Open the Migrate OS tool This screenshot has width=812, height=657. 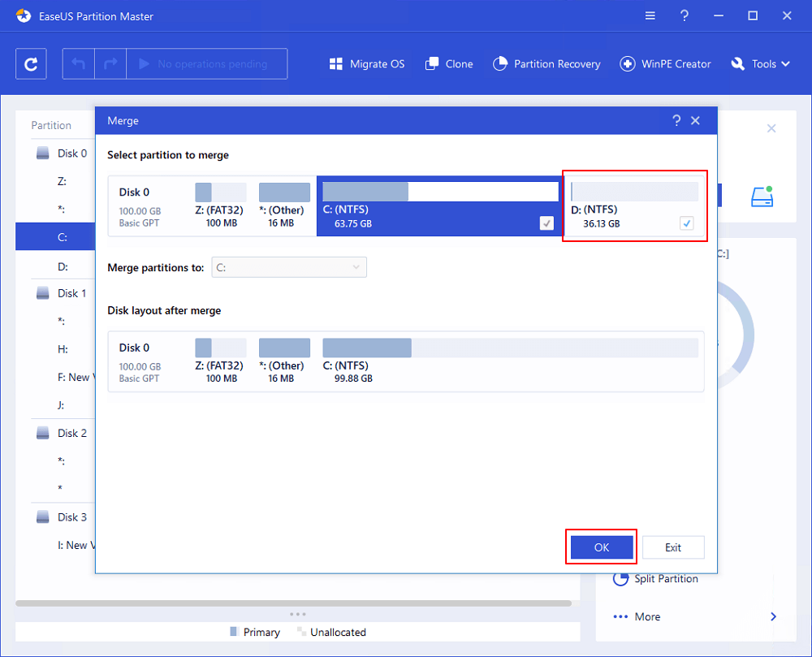[x=367, y=63]
